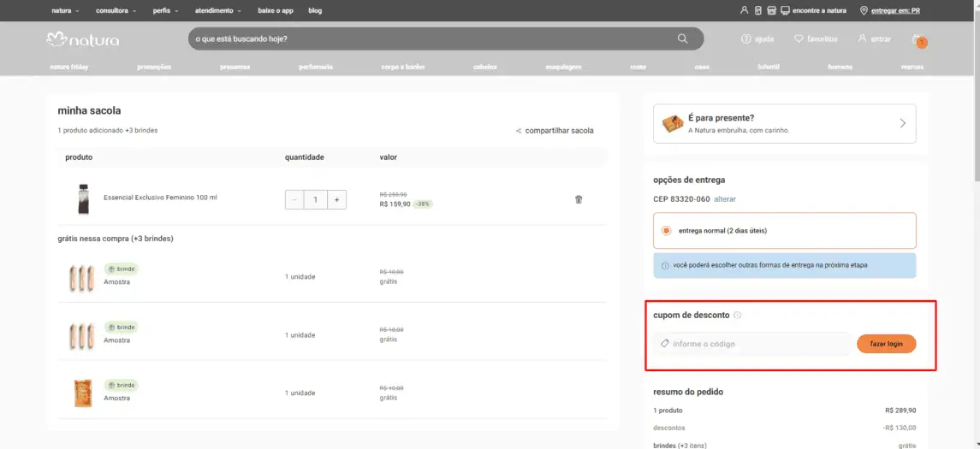The image size is (980, 449).
Task: Open rosto category
Action: pos(638,67)
